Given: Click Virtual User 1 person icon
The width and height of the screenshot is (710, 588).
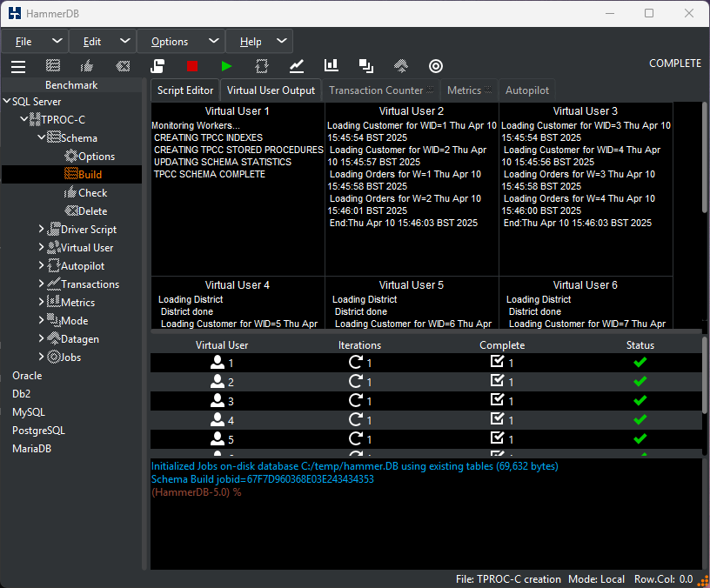Looking at the screenshot, I should coord(218,362).
